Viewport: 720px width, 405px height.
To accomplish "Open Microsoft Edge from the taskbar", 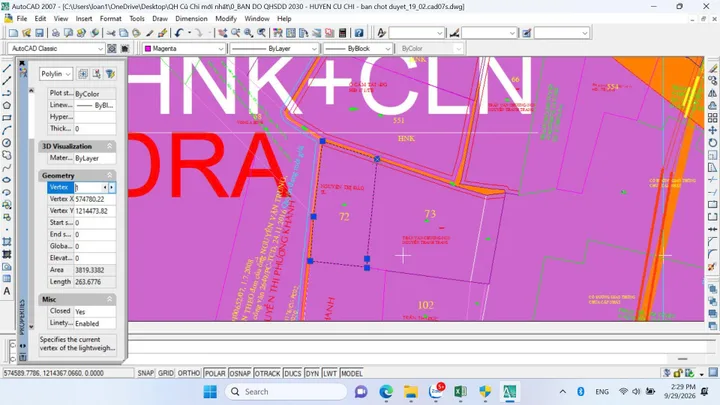I will tap(386, 392).
